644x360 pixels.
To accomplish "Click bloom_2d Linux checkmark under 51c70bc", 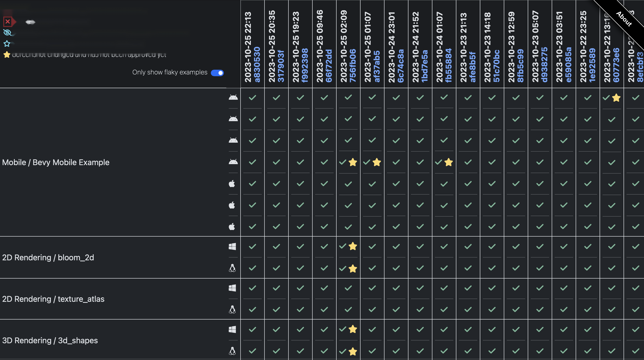I will pyautogui.click(x=492, y=268).
